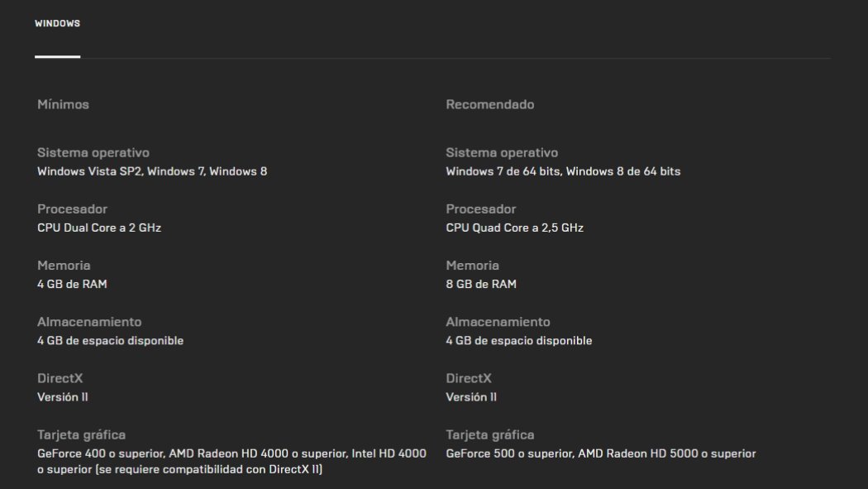Click Almacenamiento label under Recomendado

498,321
